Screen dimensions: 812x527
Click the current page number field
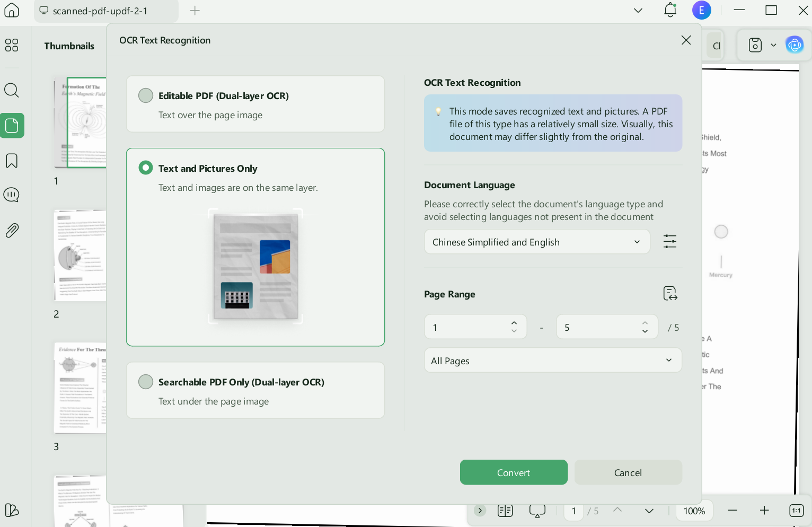click(x=573, y=511)
